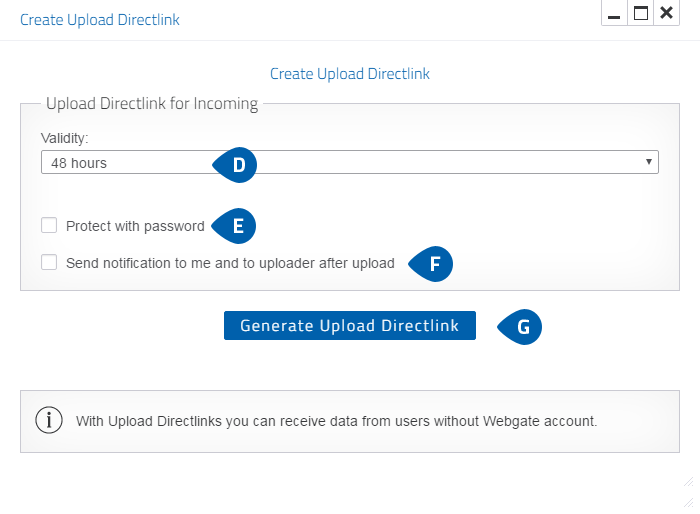Expand Validity using the small down arrow
Viewport: 700px width, 514px height.
(x=649, y=162)
